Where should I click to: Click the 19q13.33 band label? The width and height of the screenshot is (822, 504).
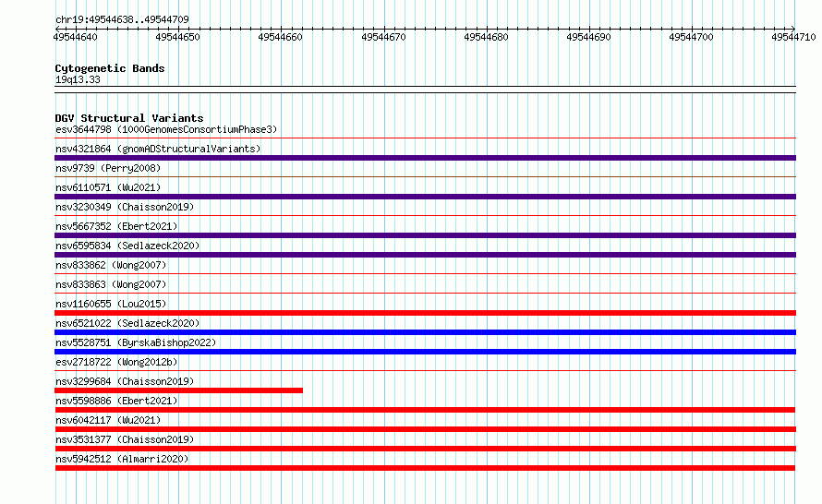click(78, 79)
